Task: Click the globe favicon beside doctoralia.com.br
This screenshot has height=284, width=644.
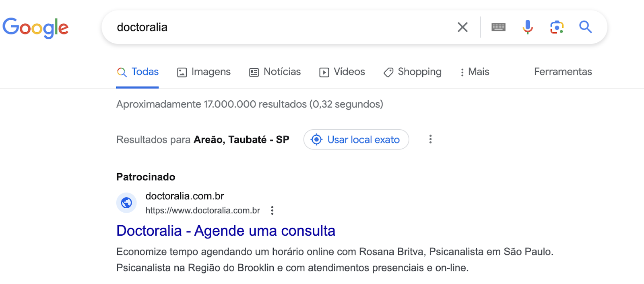Action: [126, 203]
